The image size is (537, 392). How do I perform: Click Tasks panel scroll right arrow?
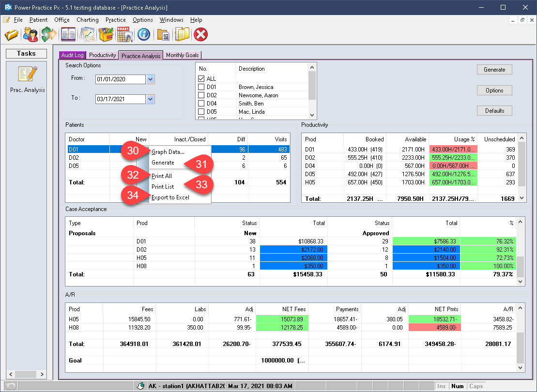tap(42, 374)
